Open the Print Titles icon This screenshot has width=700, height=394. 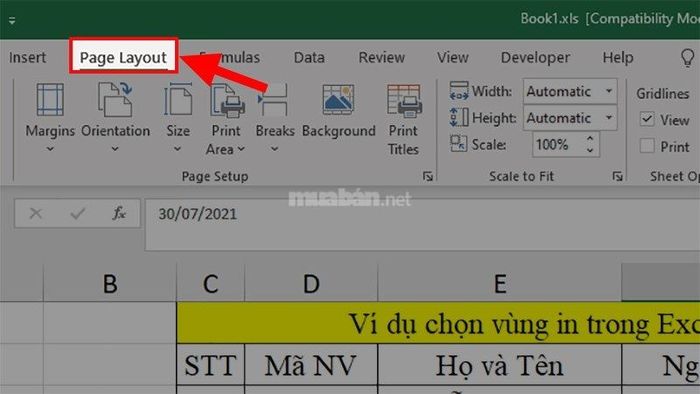click(404, 101)
